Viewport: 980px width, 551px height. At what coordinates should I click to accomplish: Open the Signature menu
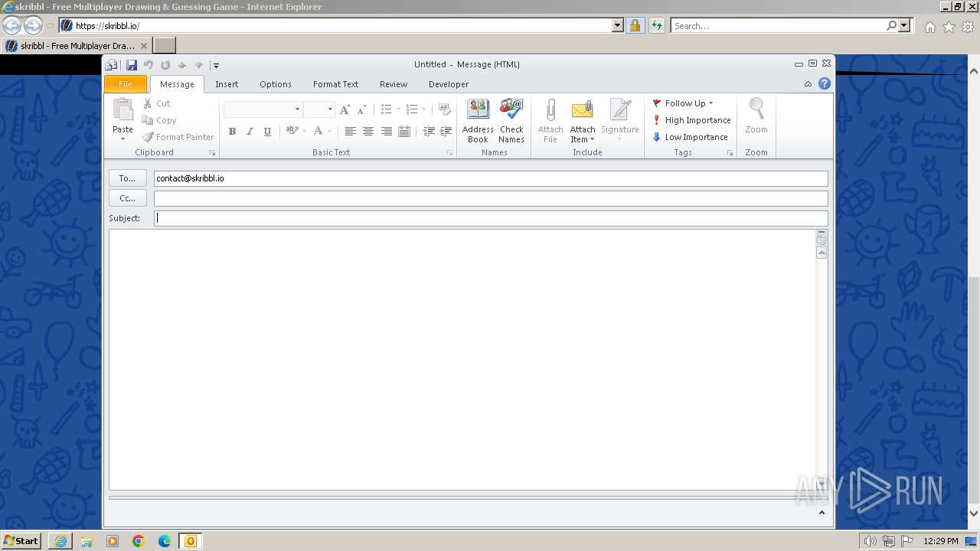[620, 121]
